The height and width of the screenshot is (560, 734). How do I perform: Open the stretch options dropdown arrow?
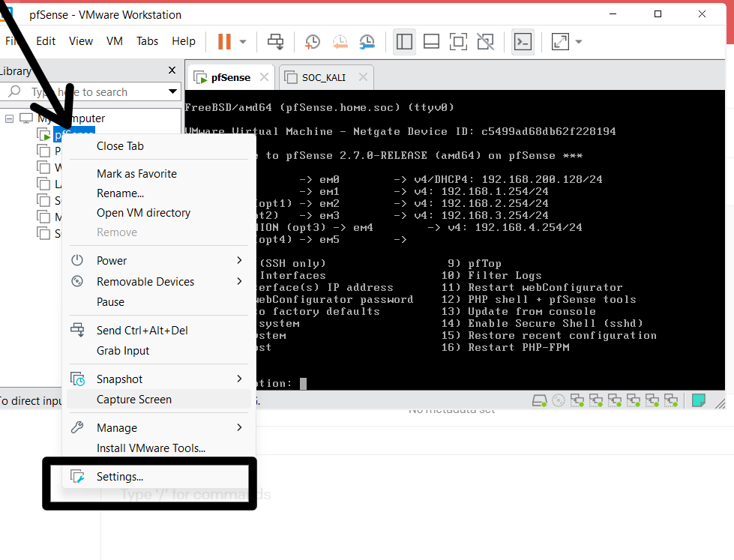(x=579, y=42)
